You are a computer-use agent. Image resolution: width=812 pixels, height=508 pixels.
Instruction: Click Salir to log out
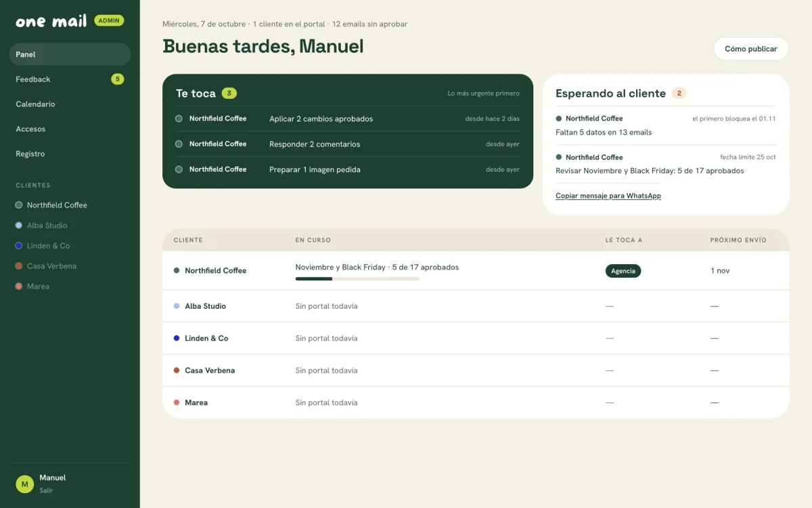click(x=46, y=490)
